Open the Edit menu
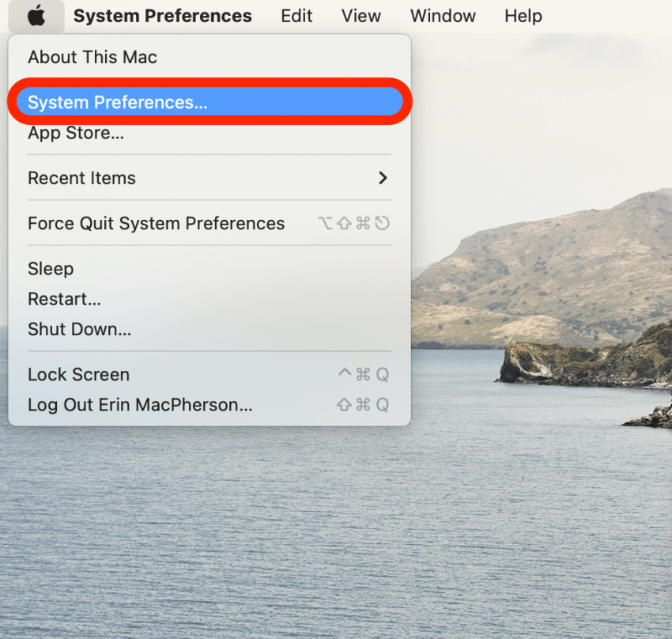 click(x=296, y=16)
